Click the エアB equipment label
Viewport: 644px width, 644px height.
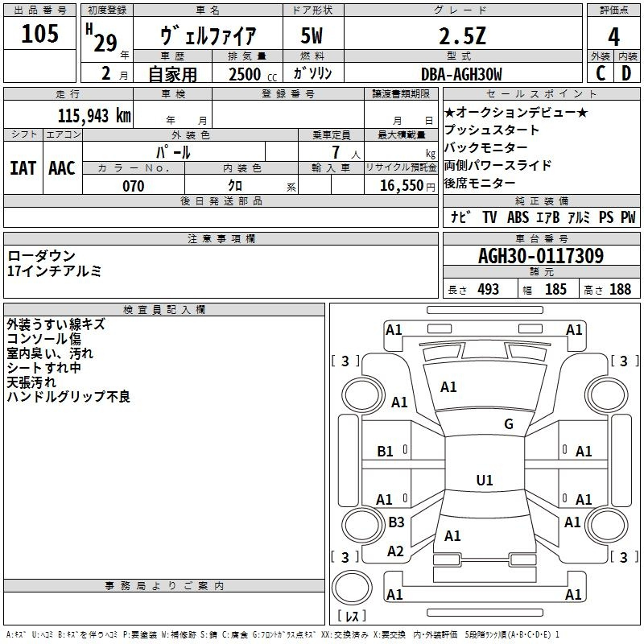pyautogui.click(x=548, y=217)
